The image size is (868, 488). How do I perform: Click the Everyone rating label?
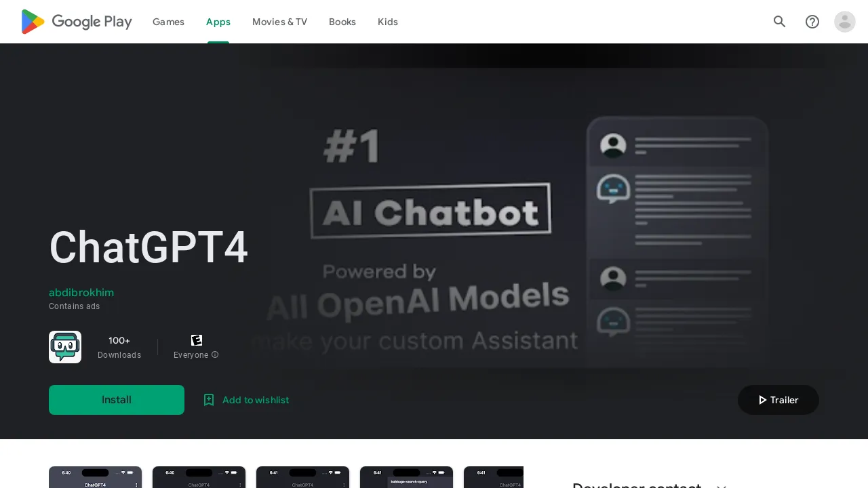click(191, 355)
